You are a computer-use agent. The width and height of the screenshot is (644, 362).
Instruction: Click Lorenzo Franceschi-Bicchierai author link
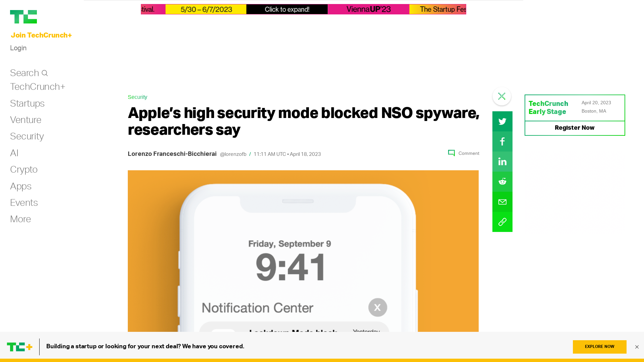[x=172, y=154]
